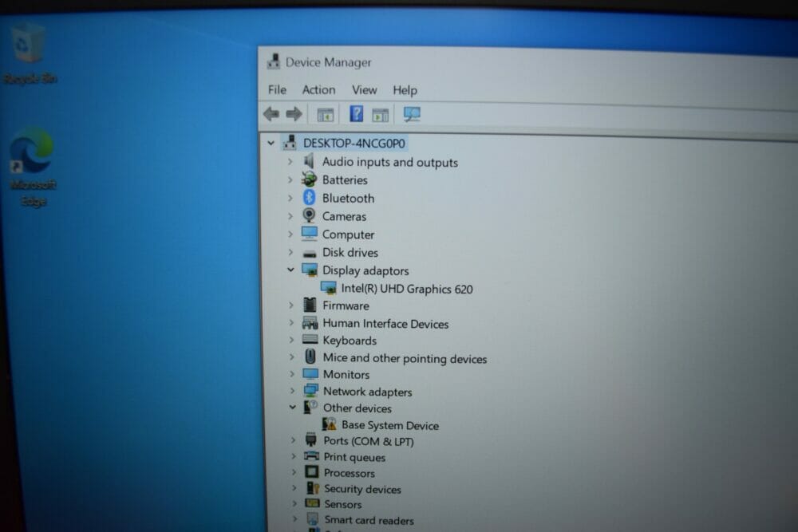Open the Action menu
Viewport: 798px width, 532px height.
318,89
